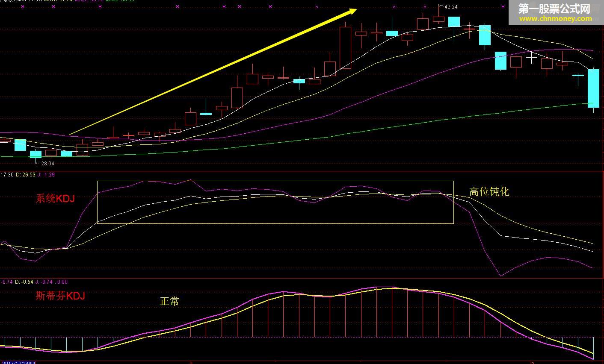Select the J: -1.29 value in the KDJ panel
Viewport: 604px width, 364px height.
coord(46,174)
